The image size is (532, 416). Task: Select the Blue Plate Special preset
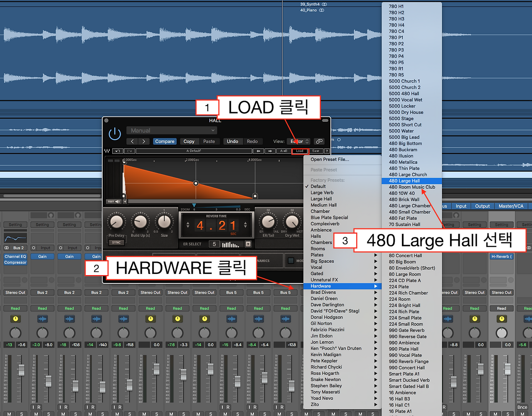(x=343, y=217)
